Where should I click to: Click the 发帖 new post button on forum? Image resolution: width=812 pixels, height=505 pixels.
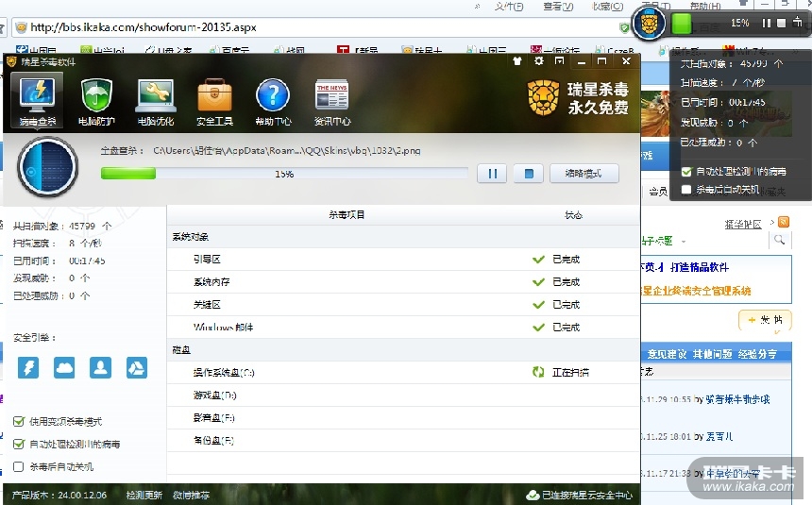point(765,320)
